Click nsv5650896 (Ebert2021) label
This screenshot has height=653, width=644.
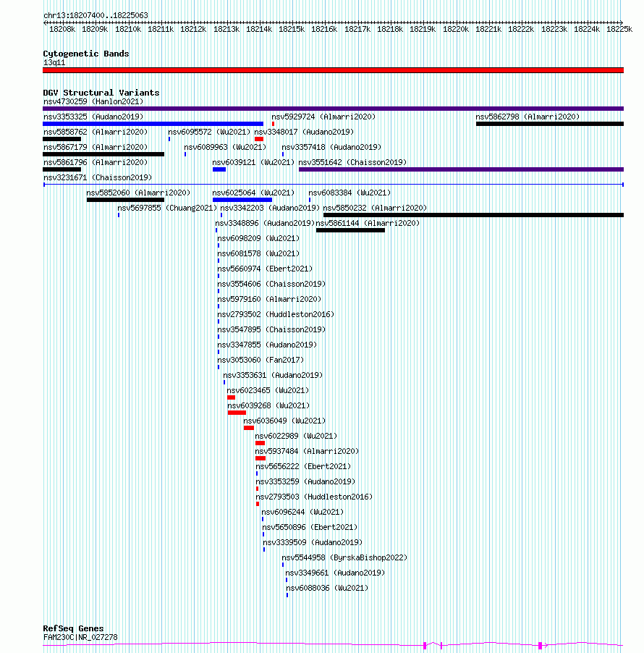click(310, 527)
